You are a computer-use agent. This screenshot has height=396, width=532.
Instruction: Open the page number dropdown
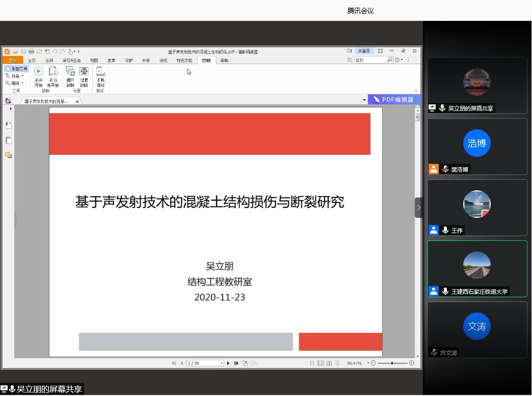point(222,363)
